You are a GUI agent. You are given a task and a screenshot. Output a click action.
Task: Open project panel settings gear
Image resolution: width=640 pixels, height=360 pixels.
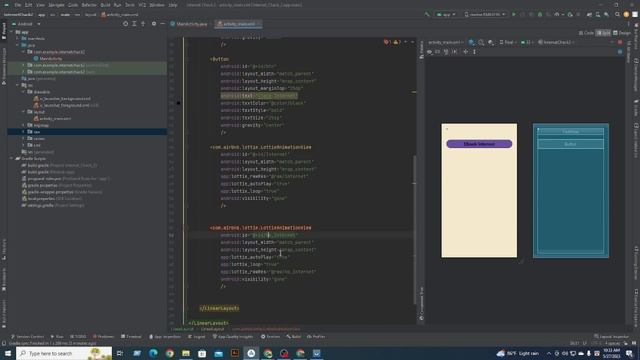click(x=154, y=24)
